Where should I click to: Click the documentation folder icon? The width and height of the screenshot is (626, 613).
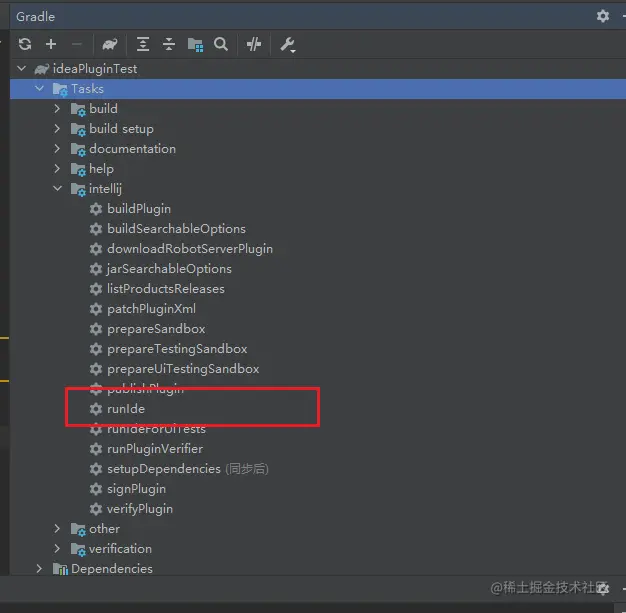click(78, 149)
